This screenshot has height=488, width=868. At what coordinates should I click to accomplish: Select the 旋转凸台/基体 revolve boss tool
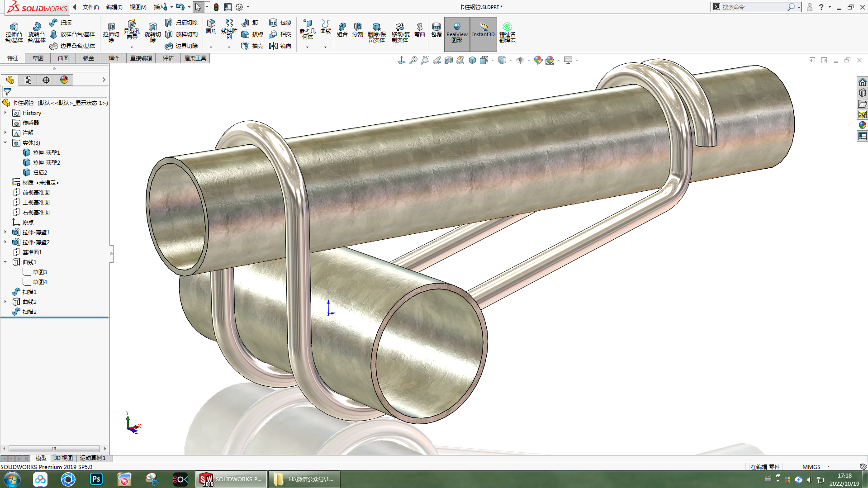pyautogui.click(x=37, y=32)
